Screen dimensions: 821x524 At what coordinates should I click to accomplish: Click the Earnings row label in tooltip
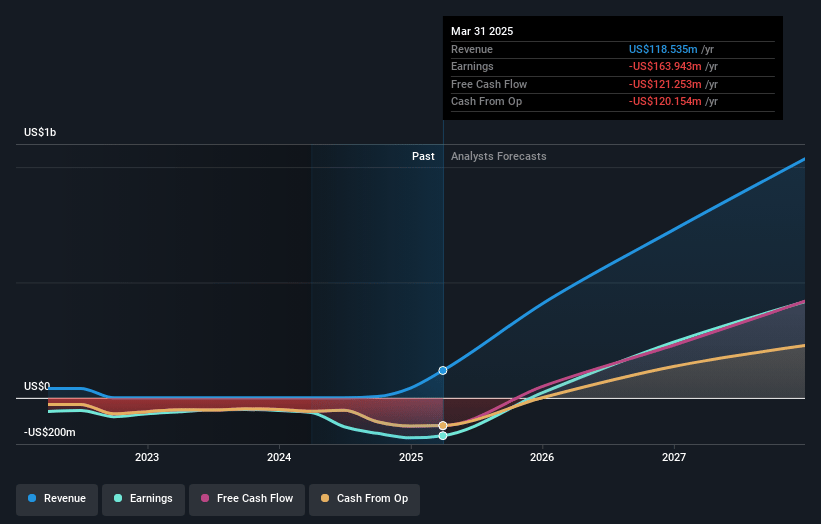click(x=472, y=66)
